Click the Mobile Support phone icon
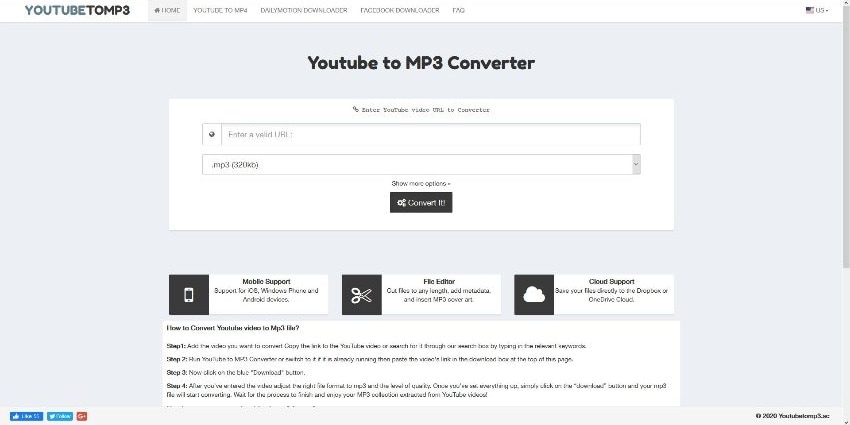850x425 pixels. (189, 295)
